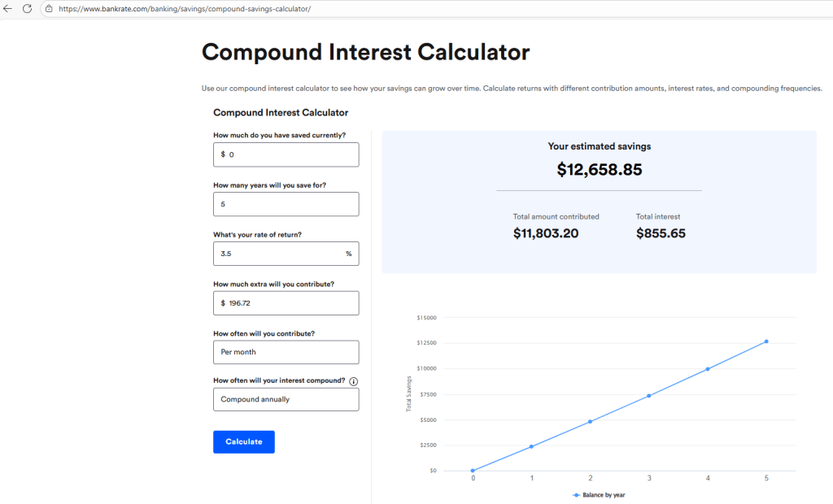Open the contribution frequency dropdown showing Per month
This screenshot has width=833, height=504.
[286, 352]
